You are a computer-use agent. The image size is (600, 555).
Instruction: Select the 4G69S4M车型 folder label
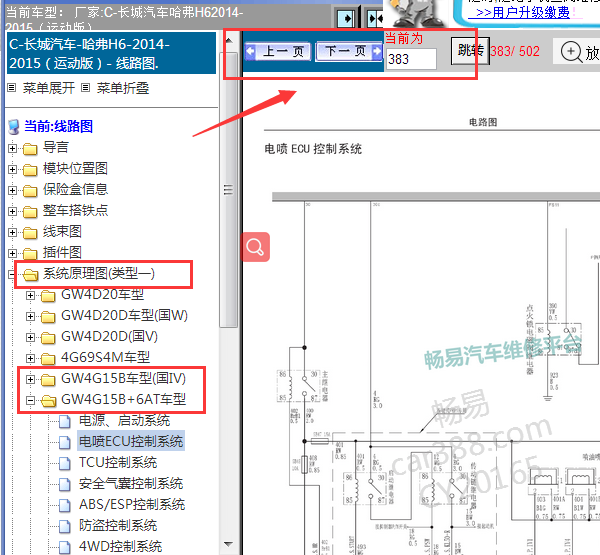coord(105,357)
